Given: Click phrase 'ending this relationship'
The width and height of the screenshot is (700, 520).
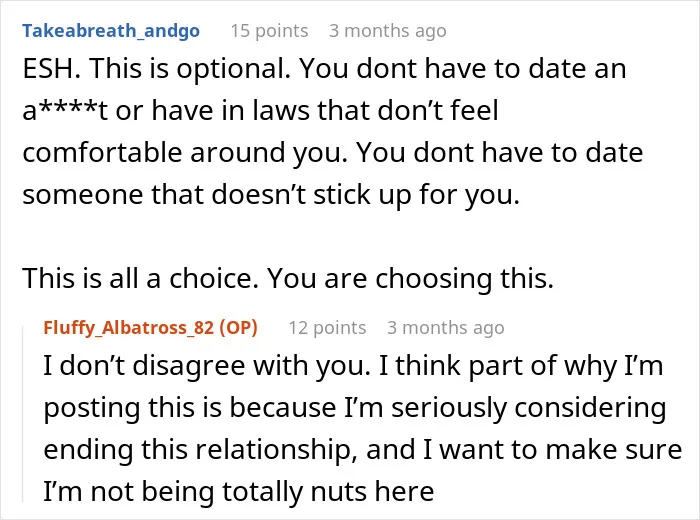Looking at the screenshot, I should coord(200,449).
